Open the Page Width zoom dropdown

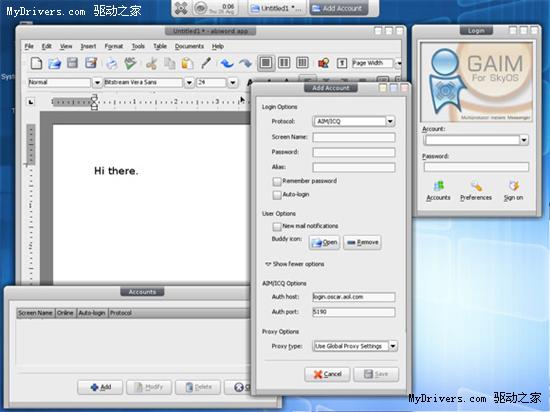click(x=398, y=63)
